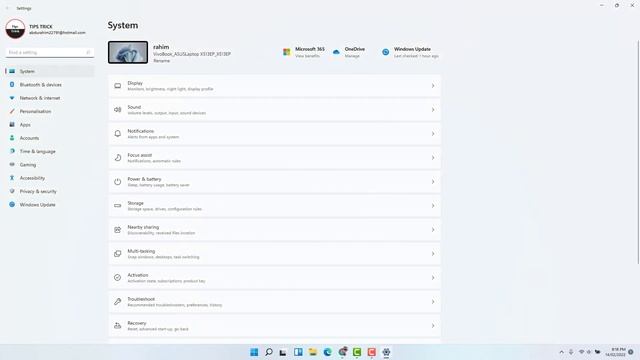Click the Nearby sharing icon
The image size is (640, 360).
(118, 230)
